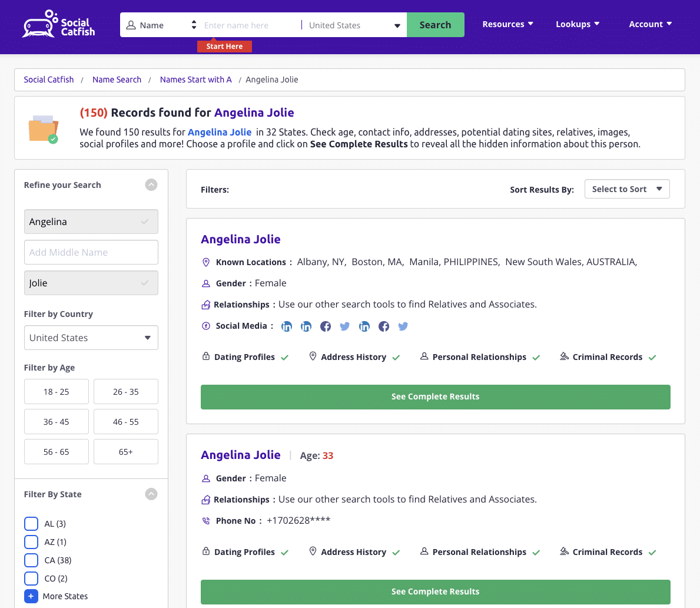Tick the CA (38) state checkbox
This screenshot has height=608, width=700.
[31, 560]
